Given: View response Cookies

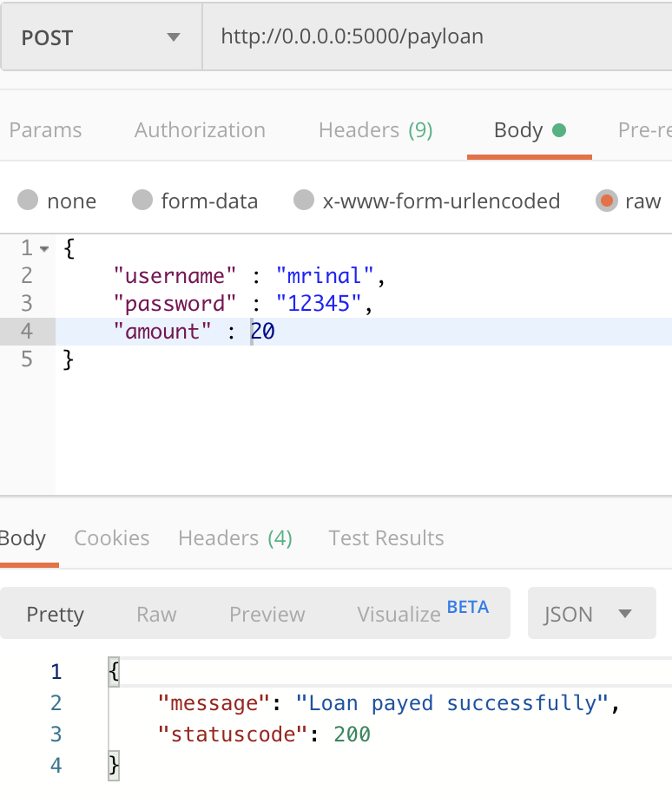Looking at the screenshot, I should 111,538.
